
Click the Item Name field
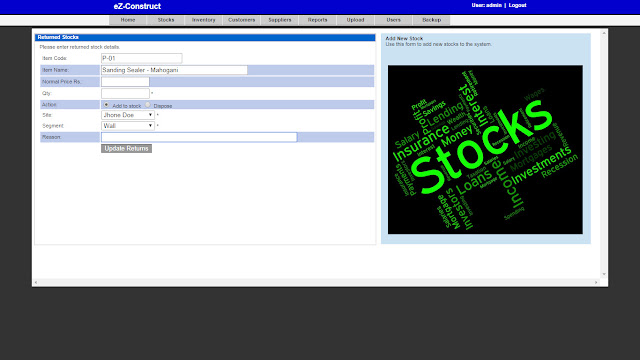pyautogui.click(x=174, y=70)
